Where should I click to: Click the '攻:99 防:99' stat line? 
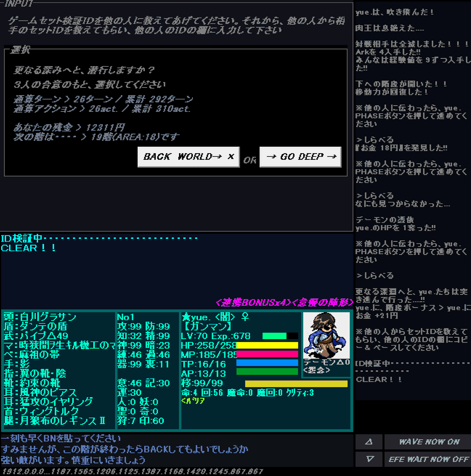pyautogui.click(x=144, y=326)
